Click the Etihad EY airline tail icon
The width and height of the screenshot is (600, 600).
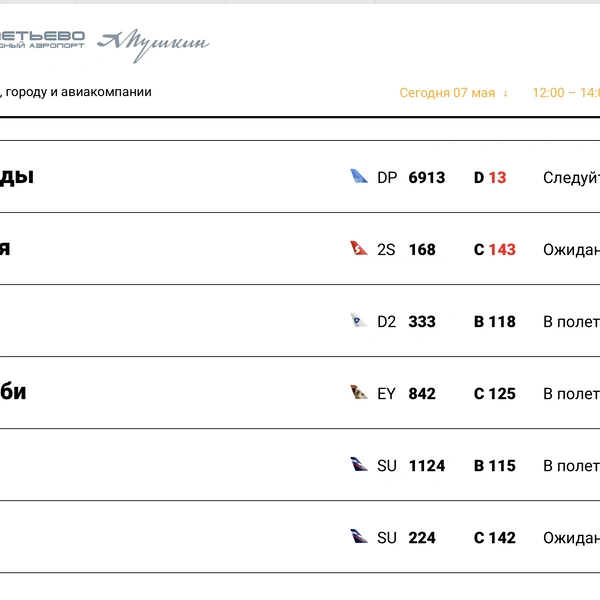(359, 392)
